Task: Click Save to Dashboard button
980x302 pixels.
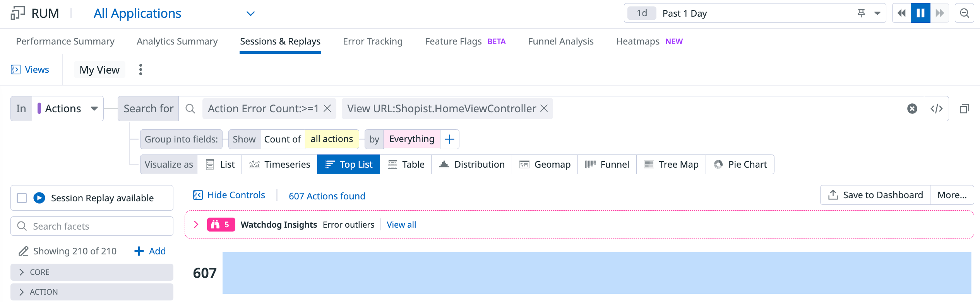Action: (875, 195)
